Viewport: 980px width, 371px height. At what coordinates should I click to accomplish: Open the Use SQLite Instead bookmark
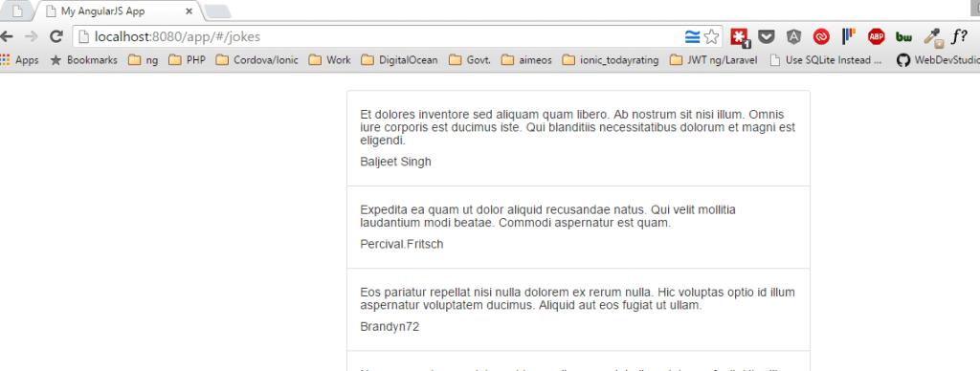tap(826, 60)
